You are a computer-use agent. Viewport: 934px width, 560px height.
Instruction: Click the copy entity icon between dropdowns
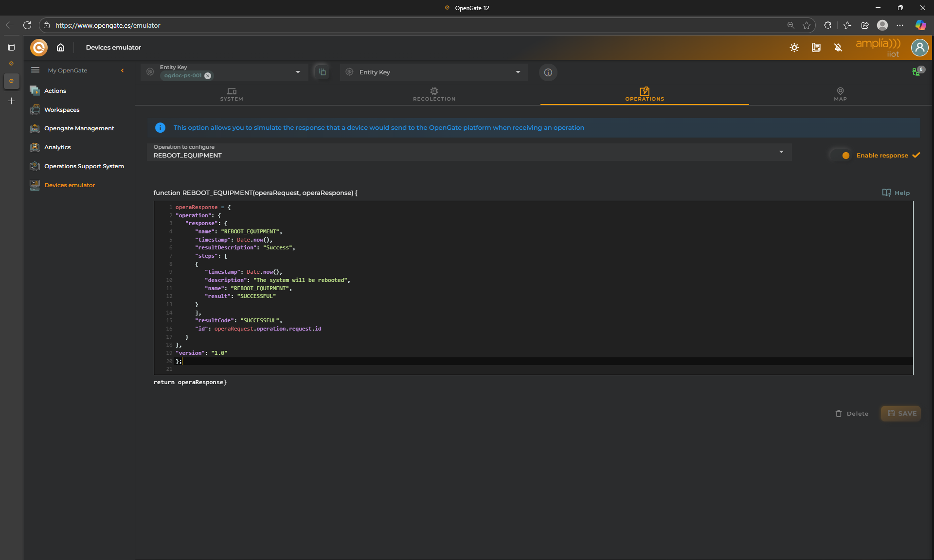(x=322, y=72)
